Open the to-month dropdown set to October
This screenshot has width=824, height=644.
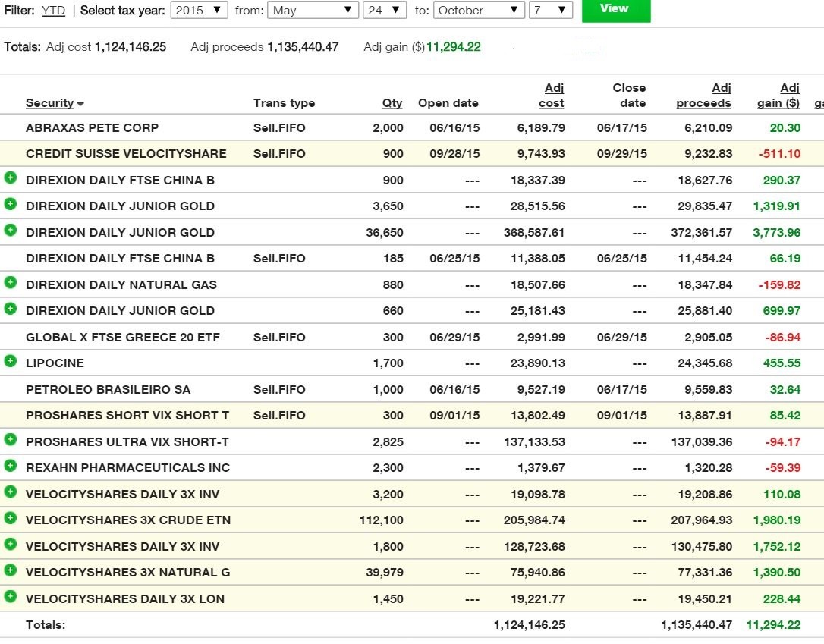tap(479, 10)
